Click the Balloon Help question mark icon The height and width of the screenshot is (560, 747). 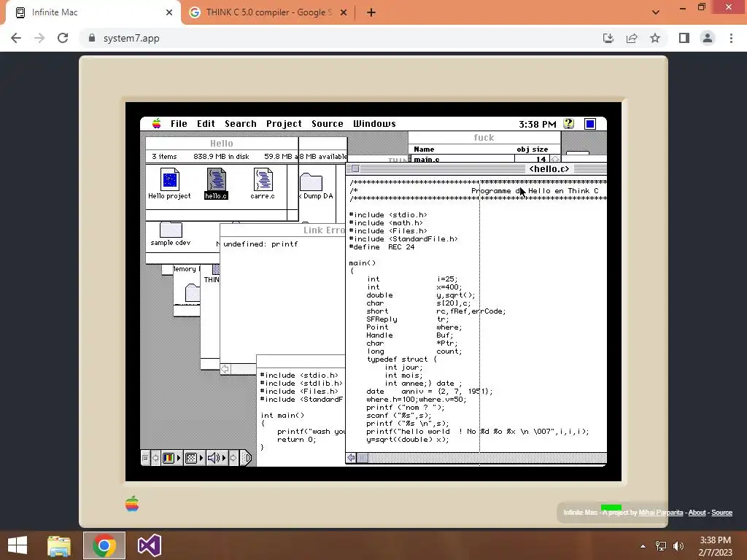568,124
